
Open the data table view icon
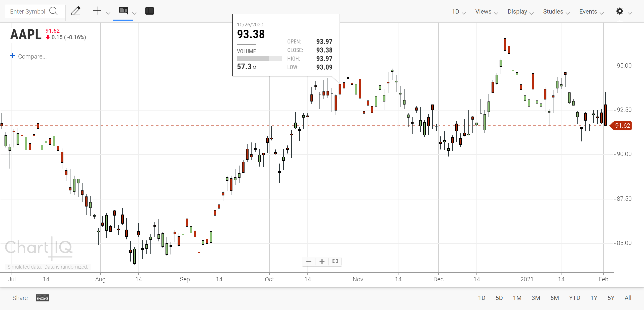pyautogui.click(x=149, y=11)
